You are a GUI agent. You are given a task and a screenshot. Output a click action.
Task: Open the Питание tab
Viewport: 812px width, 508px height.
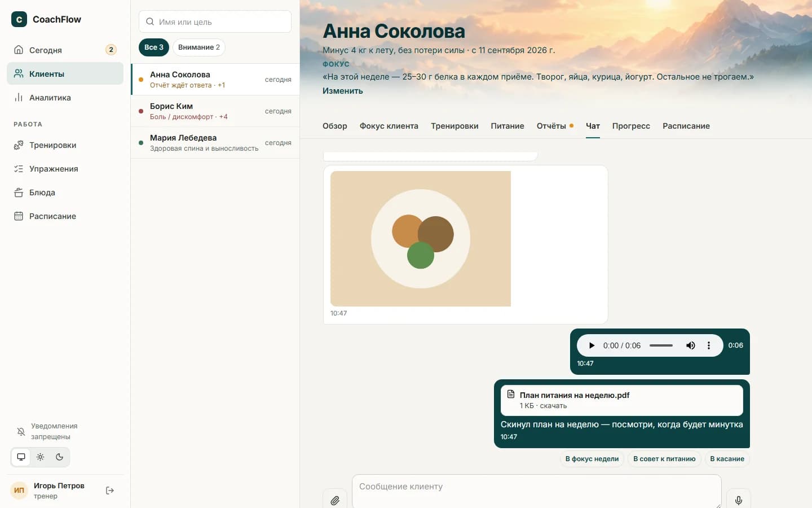point(507,126)
